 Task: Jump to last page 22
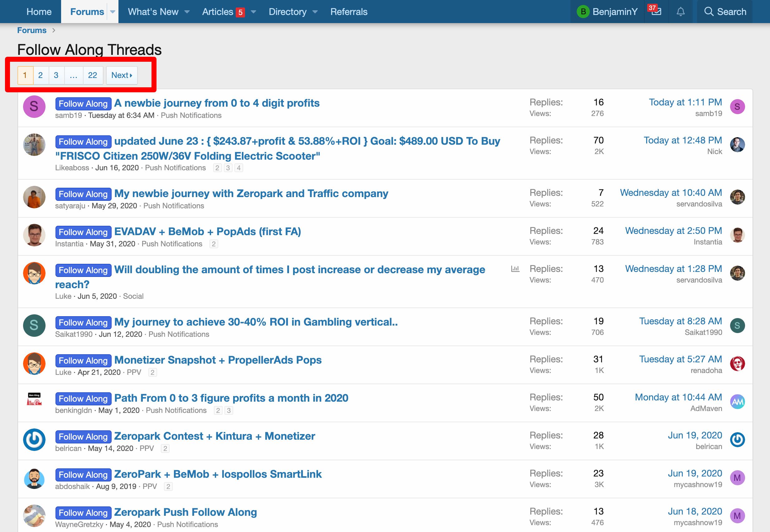pyautogui.click(x=93, y=75)
